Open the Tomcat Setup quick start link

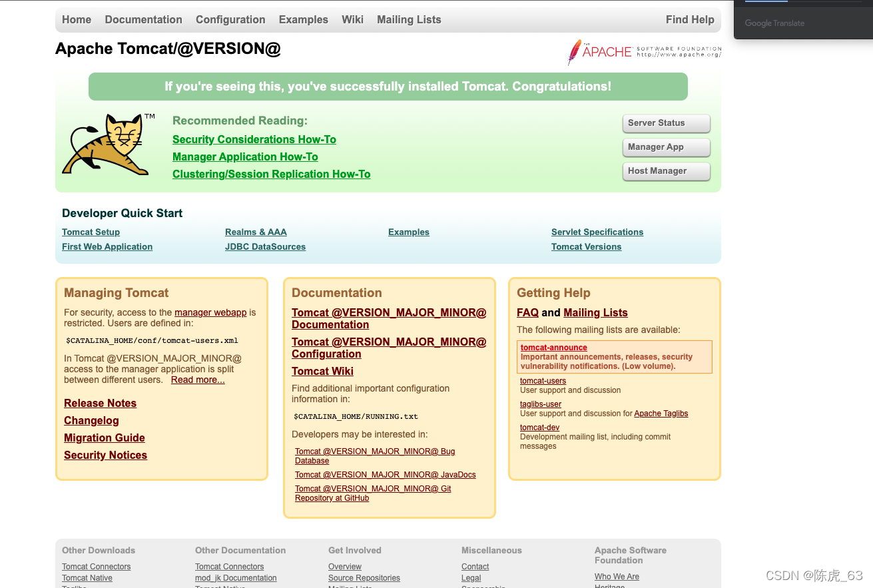point(91,232)
